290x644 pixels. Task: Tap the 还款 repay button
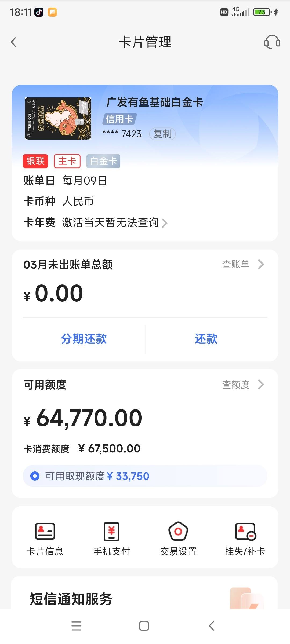206,339
